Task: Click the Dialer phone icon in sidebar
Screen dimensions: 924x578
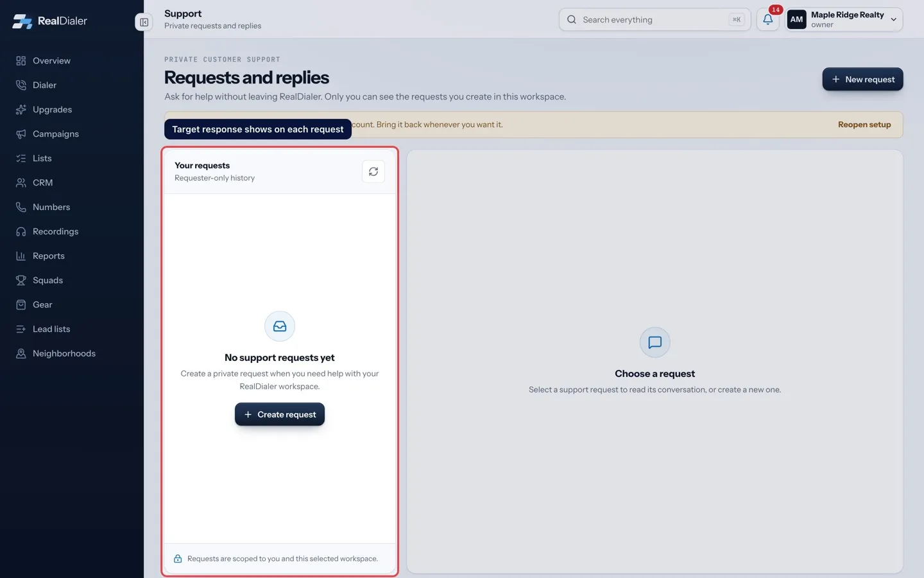Action: [21, 85]
